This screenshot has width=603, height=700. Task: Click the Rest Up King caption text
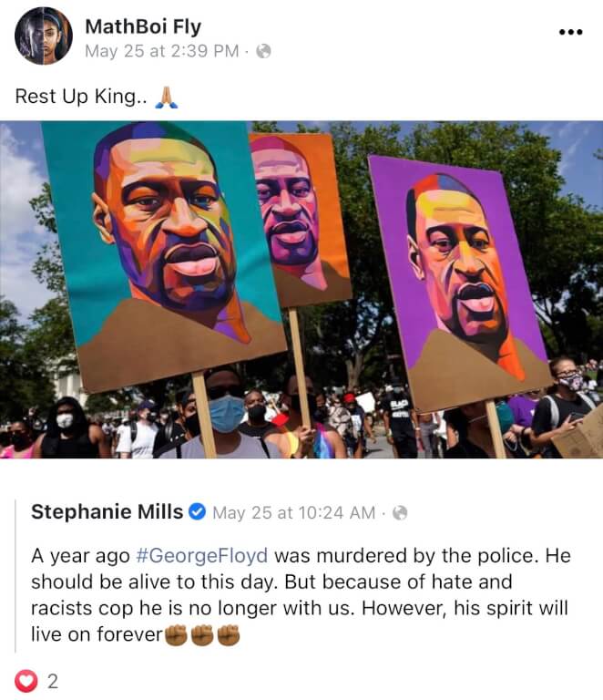(81, 97)
